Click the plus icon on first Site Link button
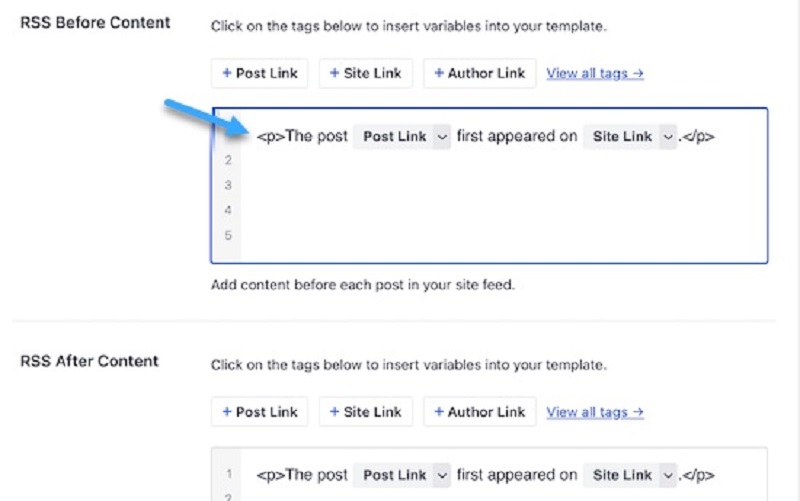This screenshot has width=800, height=501. point(334,73)
